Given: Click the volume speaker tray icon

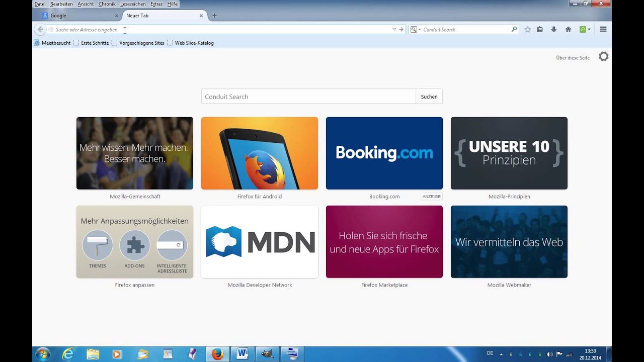Looking at the screenshot, I should [549, 354].
